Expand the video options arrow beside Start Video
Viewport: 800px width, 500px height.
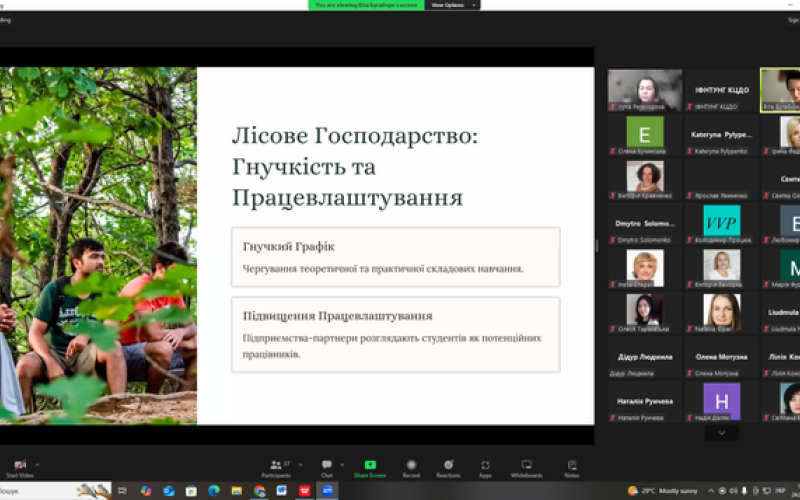pos(37,465)
